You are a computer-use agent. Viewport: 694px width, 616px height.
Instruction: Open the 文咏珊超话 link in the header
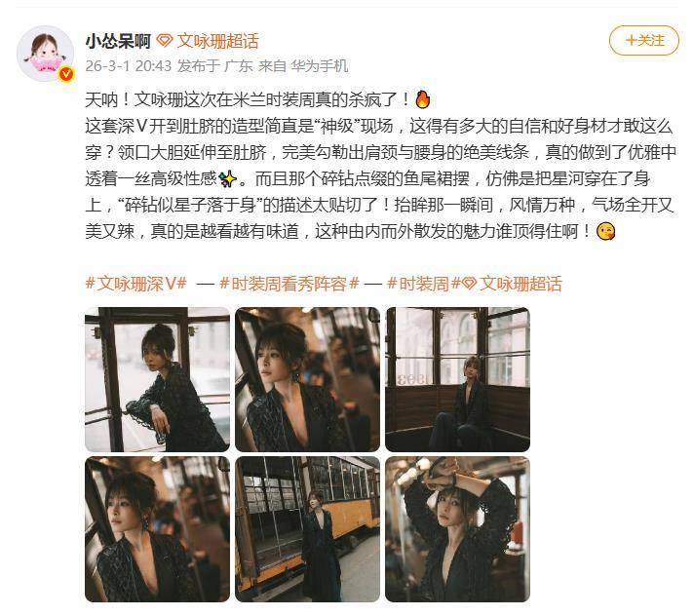pyautogui.click(x=217, y=41)
